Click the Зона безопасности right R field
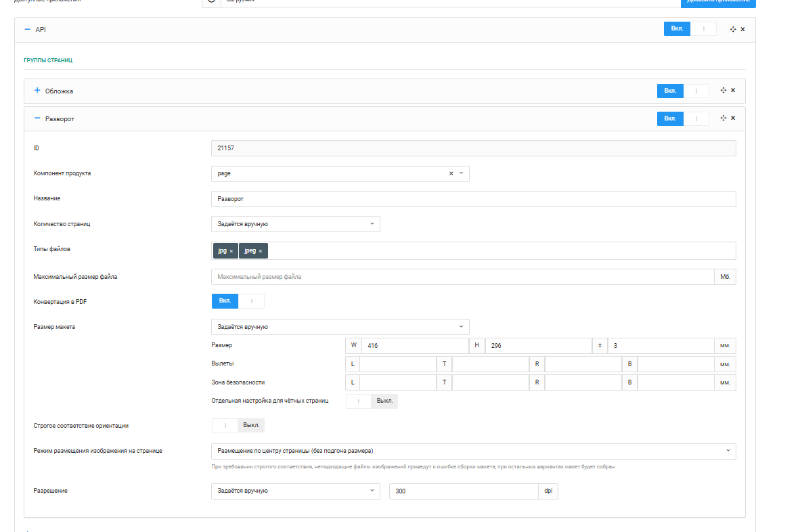The height and width of the screenshot is (532, 802). coord(583,382)
